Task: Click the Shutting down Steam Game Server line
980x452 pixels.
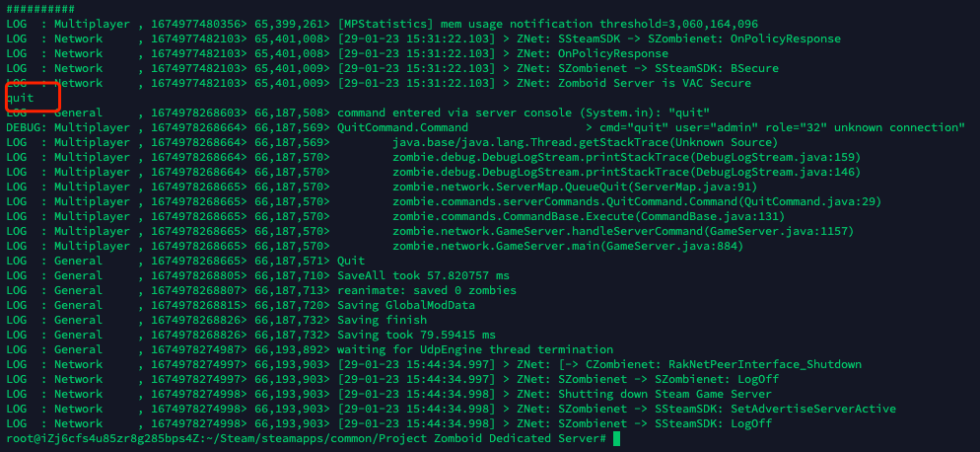Action: [x=388, y=394]
